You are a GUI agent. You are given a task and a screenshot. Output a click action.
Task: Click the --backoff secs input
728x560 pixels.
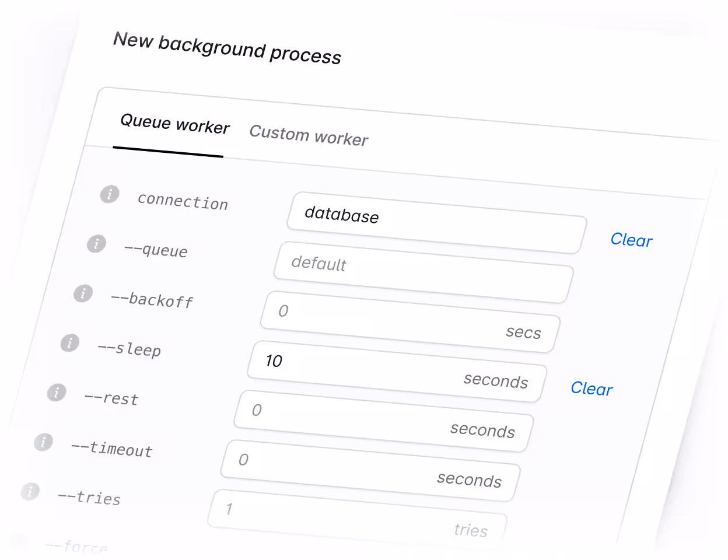click(410, 322)
